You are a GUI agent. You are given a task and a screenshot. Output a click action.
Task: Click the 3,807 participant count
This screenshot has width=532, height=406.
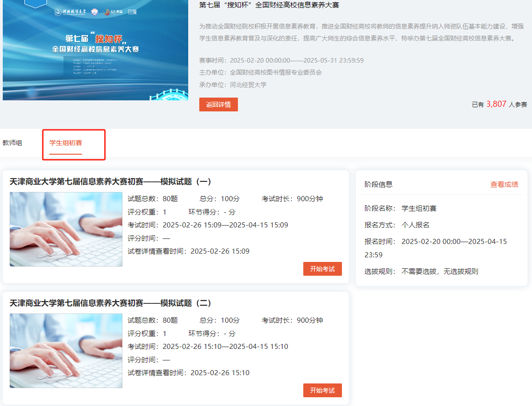(496, 104)
